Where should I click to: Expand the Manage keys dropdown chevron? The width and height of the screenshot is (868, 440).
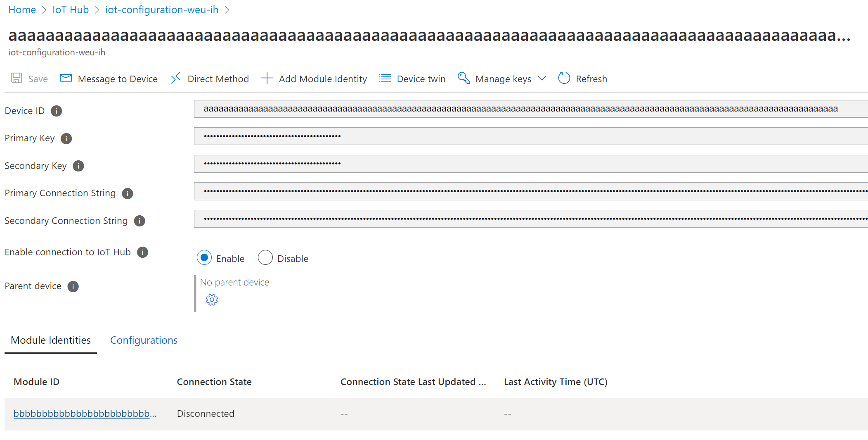tap(542, 78)
